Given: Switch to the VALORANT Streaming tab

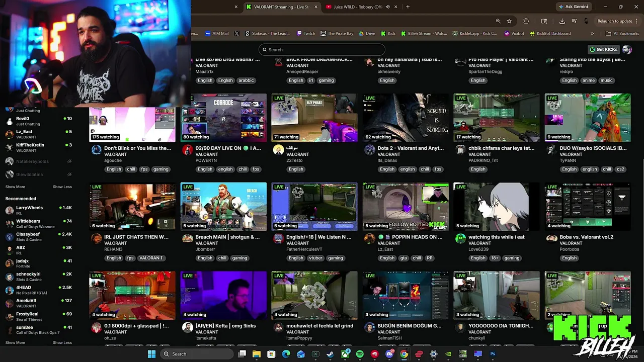Looking at the screenshot, I should (282, 7).
